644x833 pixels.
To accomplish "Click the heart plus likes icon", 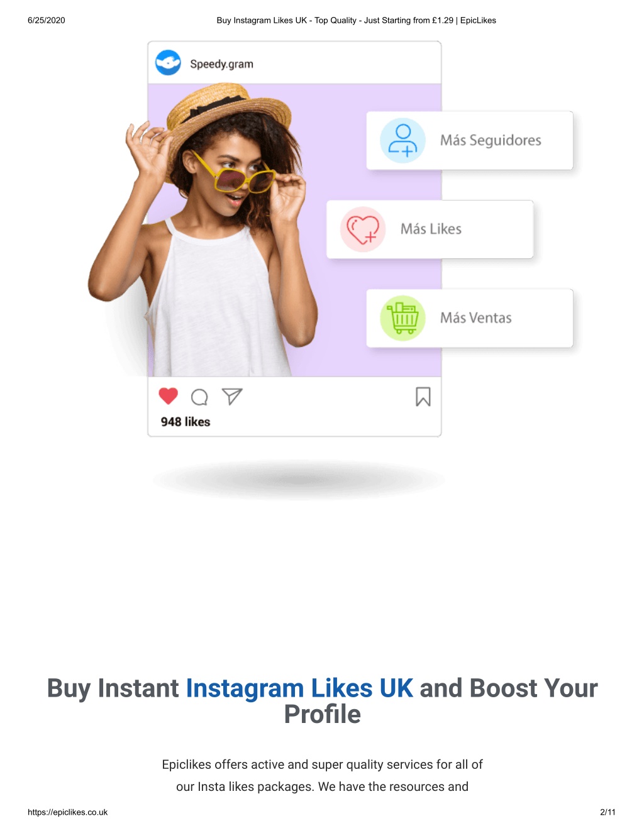I will click(363, 229).
